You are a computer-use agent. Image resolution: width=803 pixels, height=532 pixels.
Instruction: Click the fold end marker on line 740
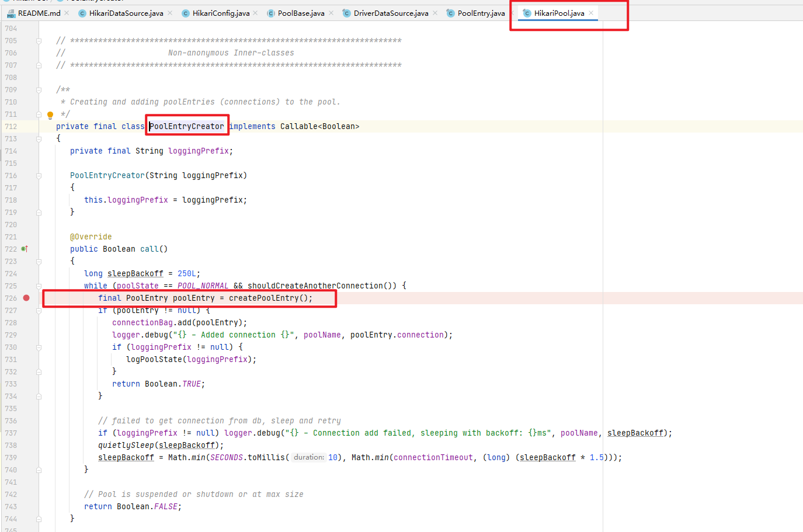(x=39, y=470)
